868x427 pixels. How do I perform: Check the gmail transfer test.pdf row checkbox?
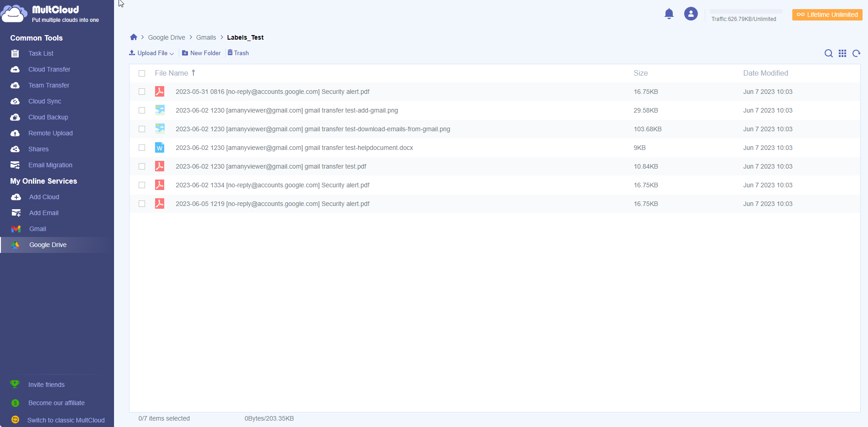[x=142, y=166]
